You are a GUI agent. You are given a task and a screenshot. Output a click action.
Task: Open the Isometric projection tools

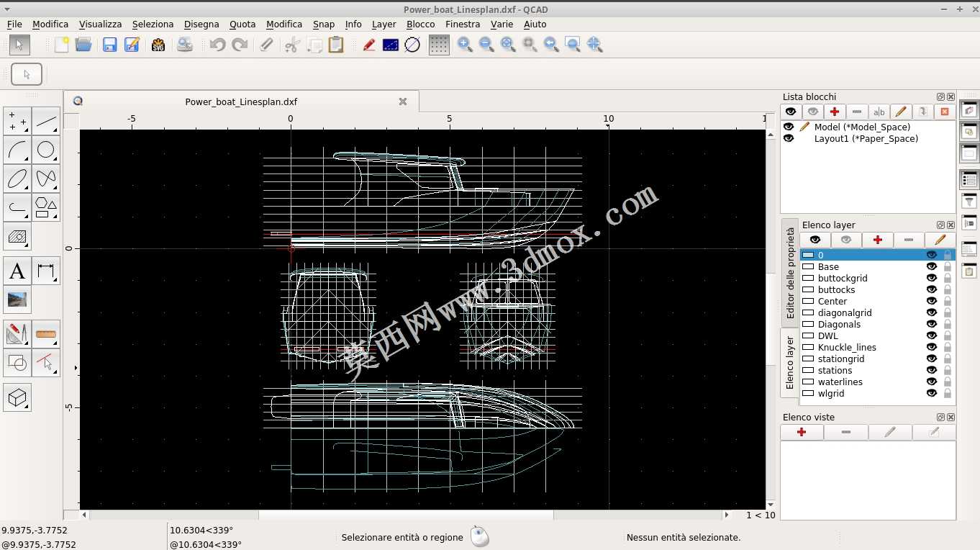click(17, 397)
